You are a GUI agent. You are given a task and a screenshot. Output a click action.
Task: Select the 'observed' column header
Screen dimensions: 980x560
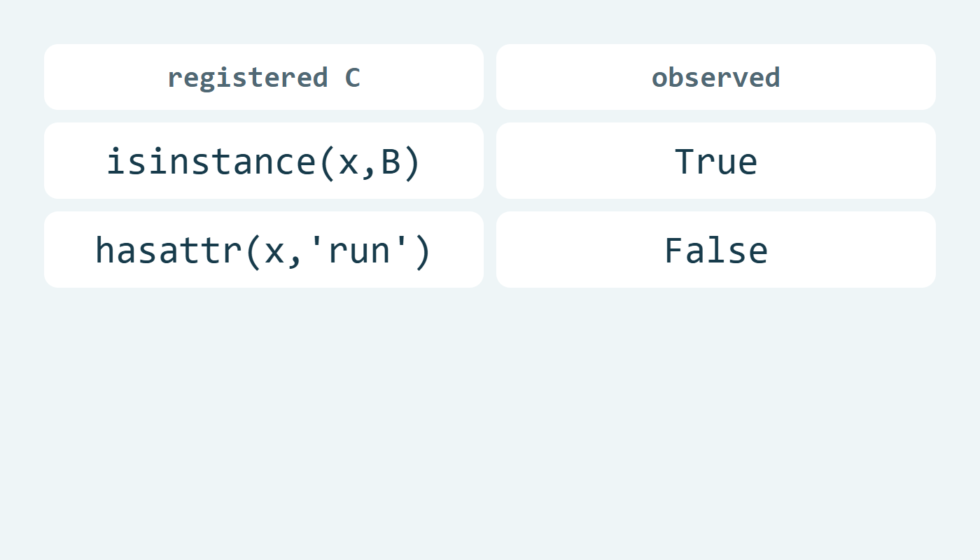(716, 77)
